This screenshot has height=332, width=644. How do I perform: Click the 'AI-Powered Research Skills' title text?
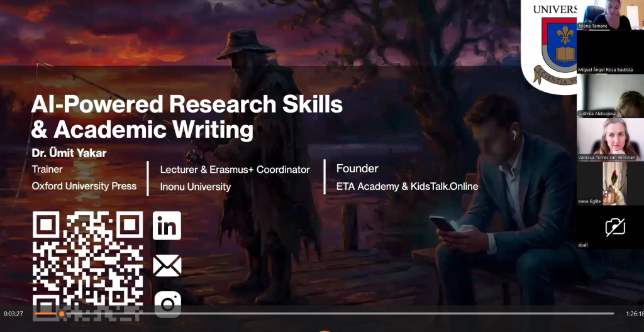click(x=187, y=104)
